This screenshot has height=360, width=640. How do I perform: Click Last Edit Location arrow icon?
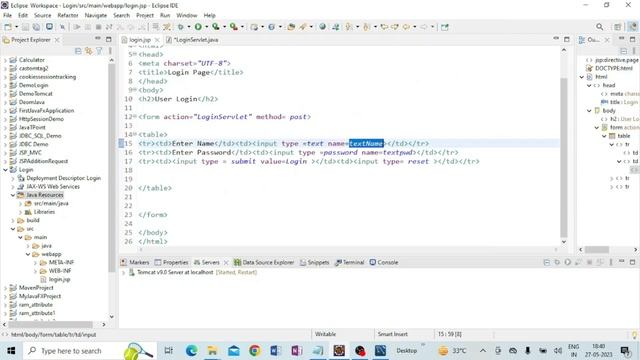click(x=384, y=27)
